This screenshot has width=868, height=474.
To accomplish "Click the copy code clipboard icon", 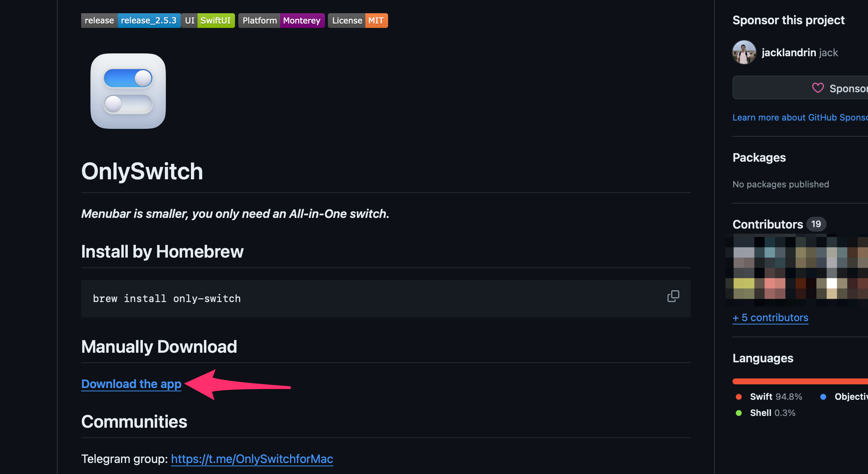I will [x=673, y=296].
